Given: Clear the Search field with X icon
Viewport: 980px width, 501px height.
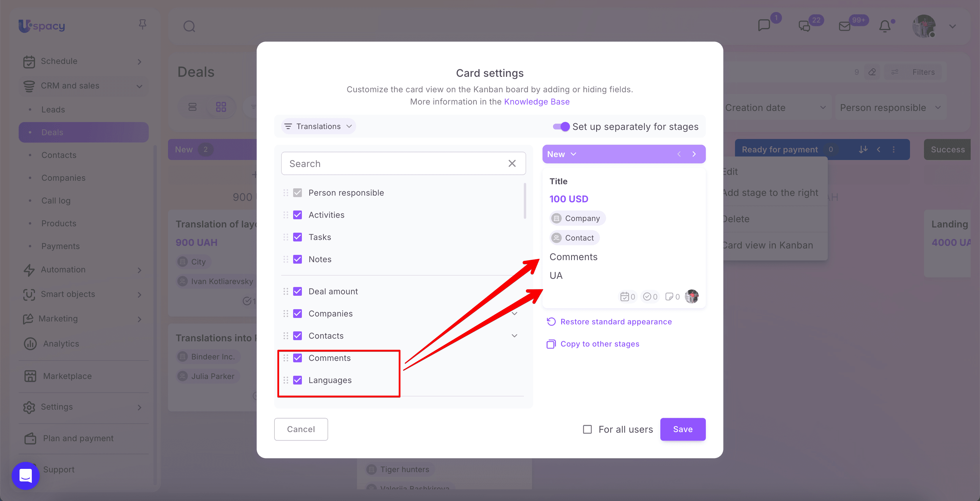Looking at the screenshot, I should (x=512, y=163).
